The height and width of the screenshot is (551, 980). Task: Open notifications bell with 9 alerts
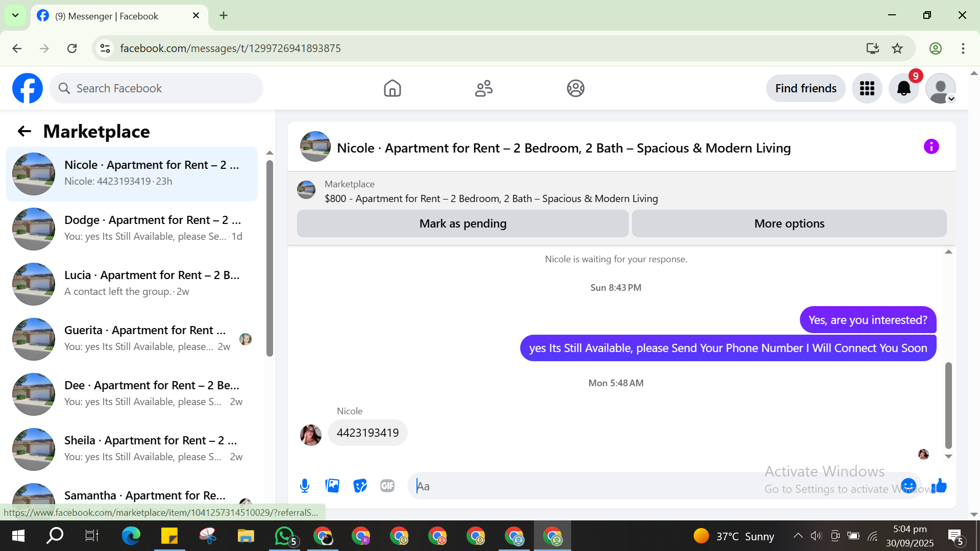pos(904,88)
